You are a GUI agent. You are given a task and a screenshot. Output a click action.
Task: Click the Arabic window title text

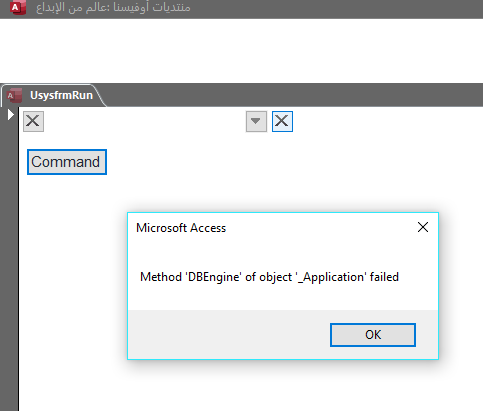[113, 7]
